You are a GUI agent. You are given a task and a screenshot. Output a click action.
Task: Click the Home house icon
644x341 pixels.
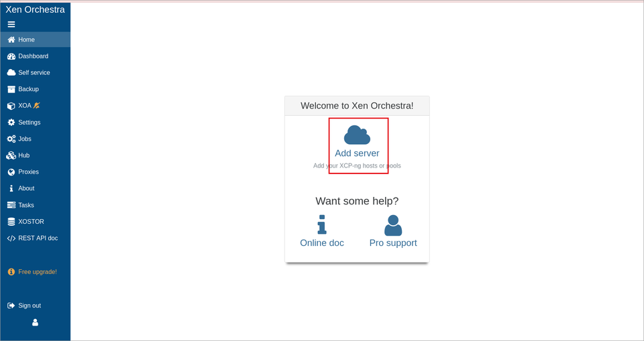coord(11,40)
